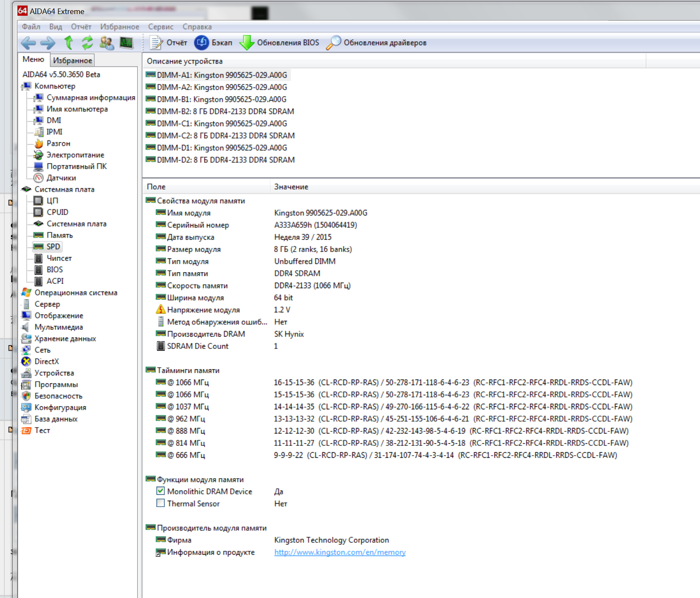Click the Бэкап toolbar button
700x598 pixels.
(x=213, y=43)
